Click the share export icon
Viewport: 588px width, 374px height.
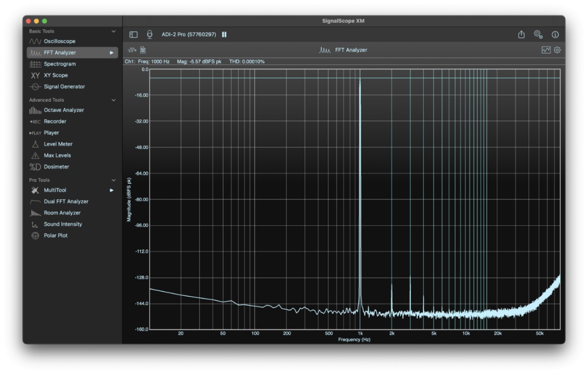[x=522, y=35]
